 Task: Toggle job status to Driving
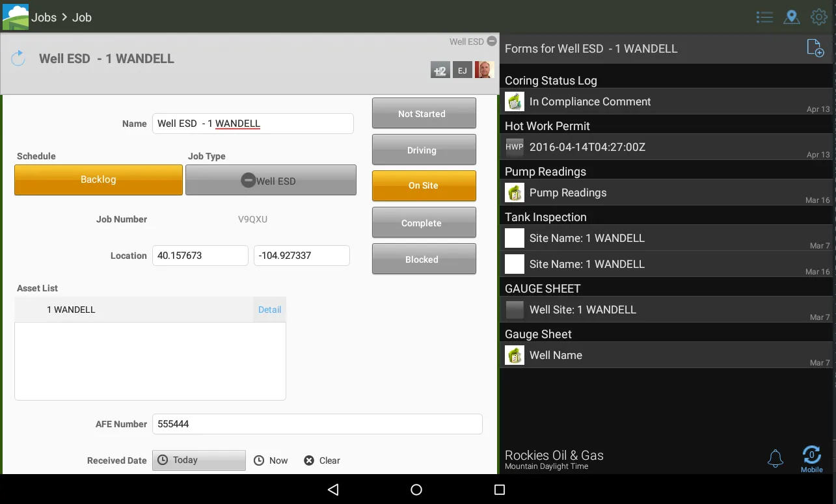pyautogui.click(x=424, y=150)
